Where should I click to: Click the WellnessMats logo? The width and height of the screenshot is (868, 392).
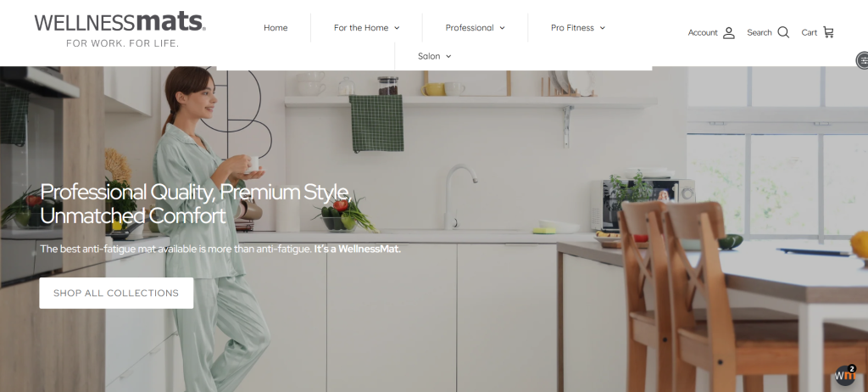coord(120,30)
